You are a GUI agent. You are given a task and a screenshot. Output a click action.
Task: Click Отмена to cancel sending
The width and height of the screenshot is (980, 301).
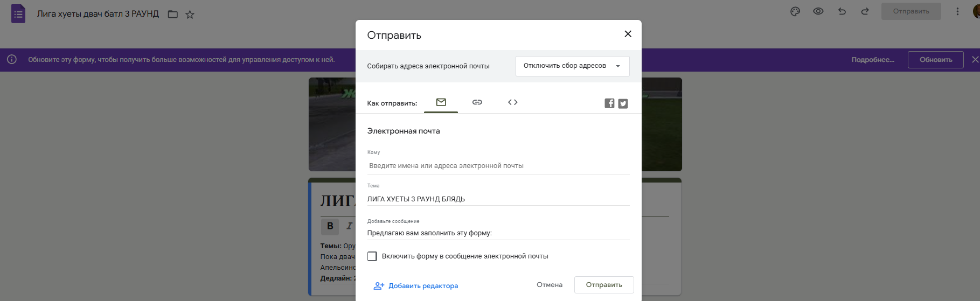click(x=549, y=285)
